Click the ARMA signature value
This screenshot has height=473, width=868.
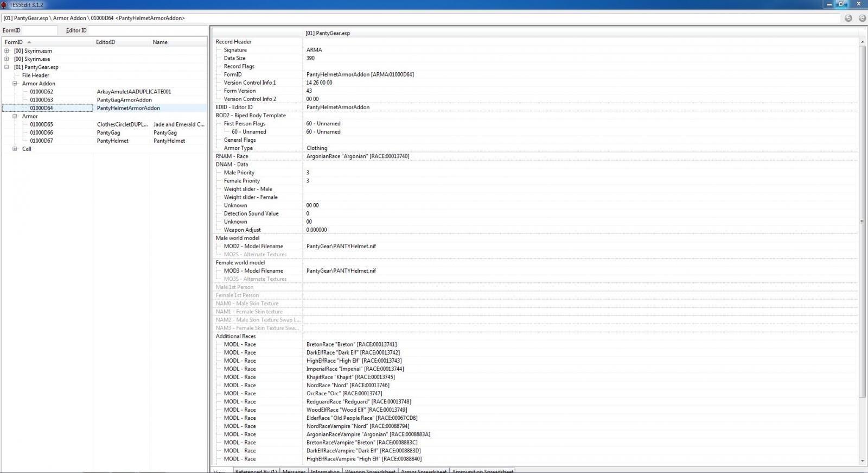(314, 50)
